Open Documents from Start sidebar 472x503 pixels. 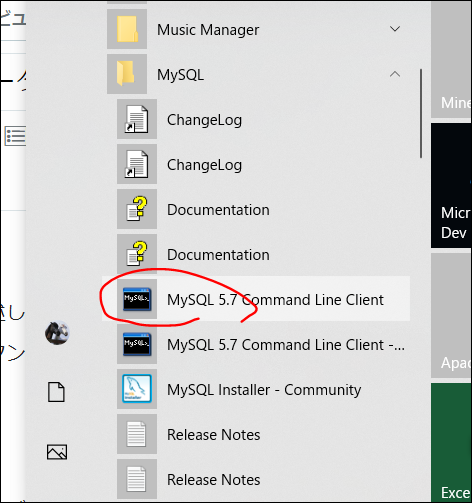click(x=56, y=392)
